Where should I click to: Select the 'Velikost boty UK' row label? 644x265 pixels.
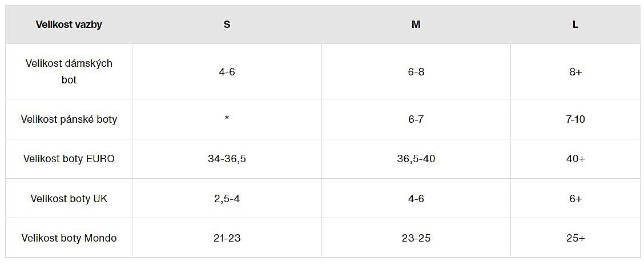pos(69,199)
